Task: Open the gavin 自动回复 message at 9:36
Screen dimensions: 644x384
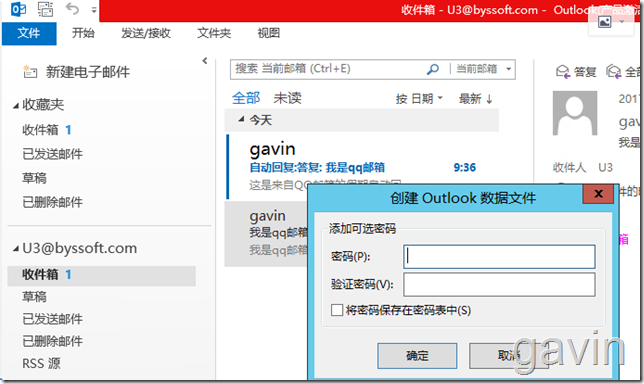Action: click(x=363, y=166)
